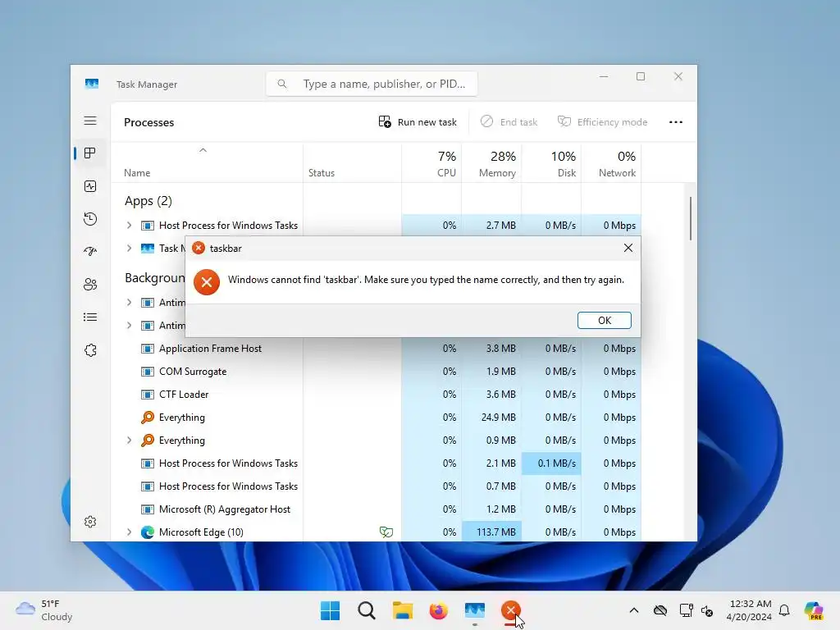This screenshot has height=630, width=840.
Task: Open the Services sidebar icon
Action: [x=90, y=350]
